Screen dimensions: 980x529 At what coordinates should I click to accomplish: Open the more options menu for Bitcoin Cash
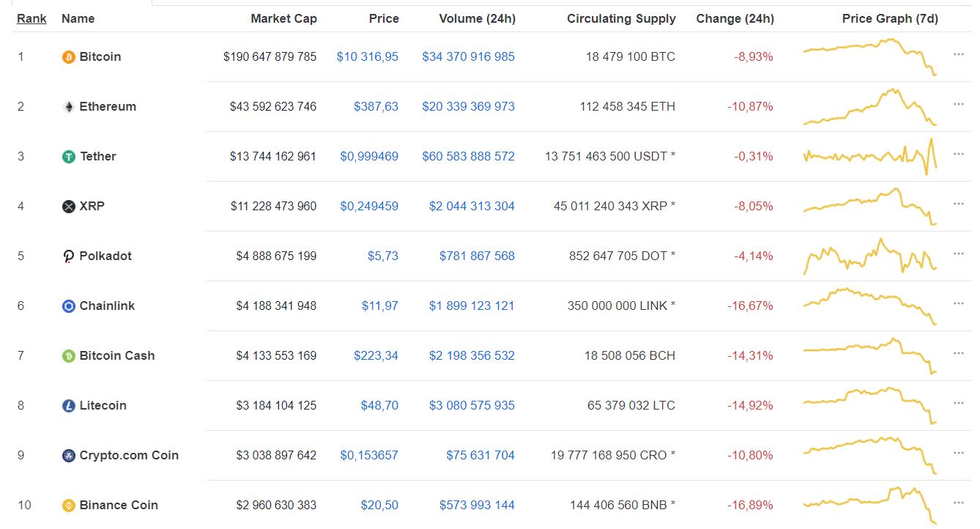[959, 353]
